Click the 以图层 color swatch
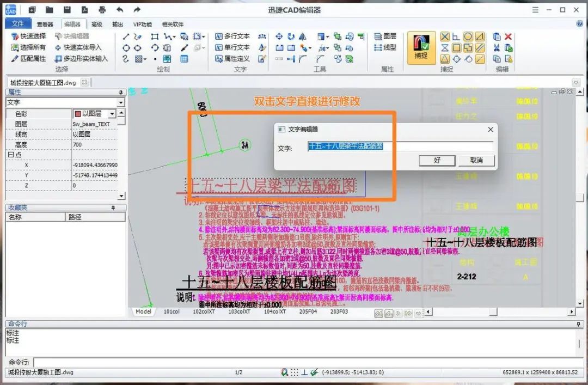 [77, 113]
